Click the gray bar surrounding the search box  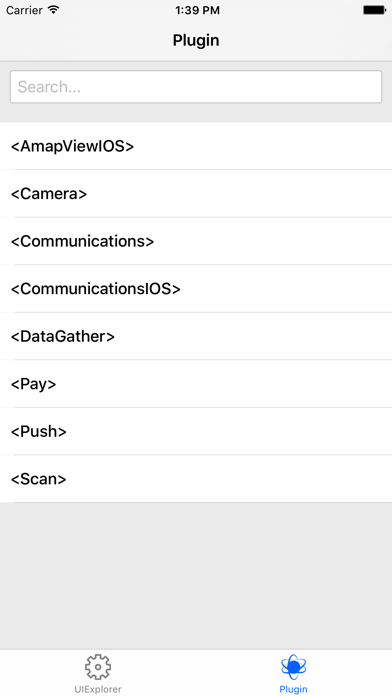pos(196,112)
